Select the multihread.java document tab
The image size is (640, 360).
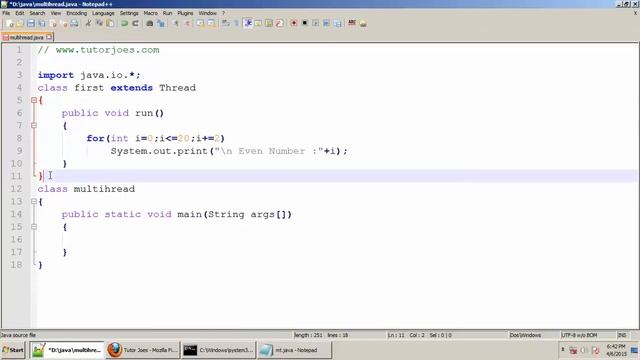26,37
